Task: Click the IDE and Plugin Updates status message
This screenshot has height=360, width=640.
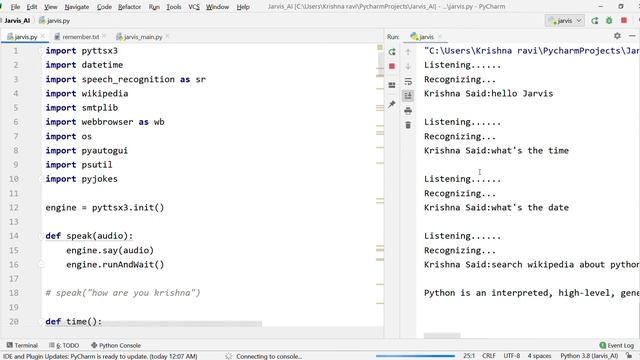Action: [x=100, y=356]
